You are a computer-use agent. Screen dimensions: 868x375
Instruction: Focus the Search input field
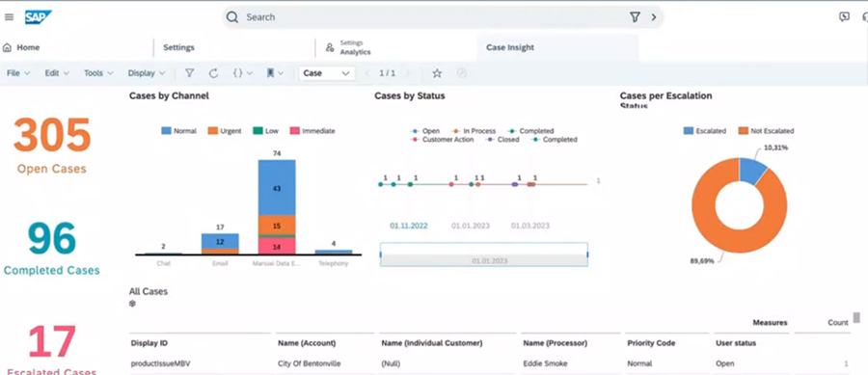[x=432, y=17]
